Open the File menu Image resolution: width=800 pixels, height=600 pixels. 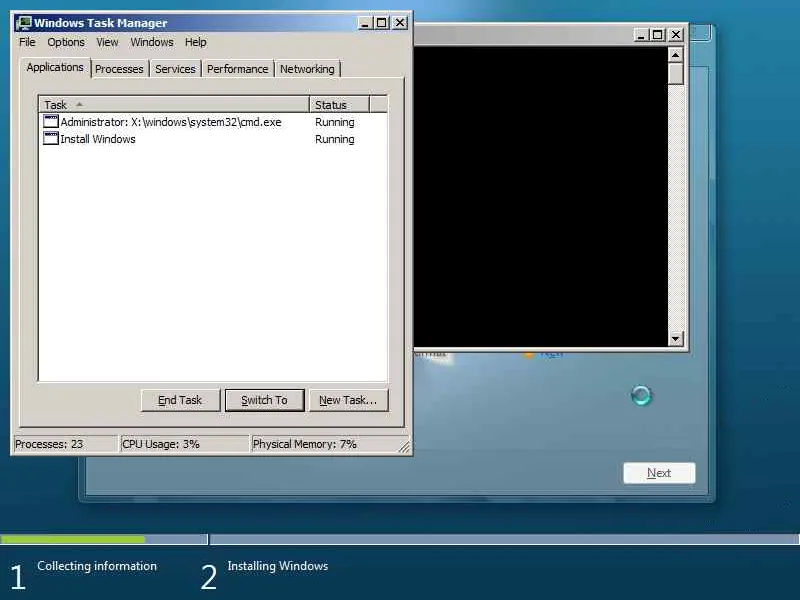pos(27,42)
